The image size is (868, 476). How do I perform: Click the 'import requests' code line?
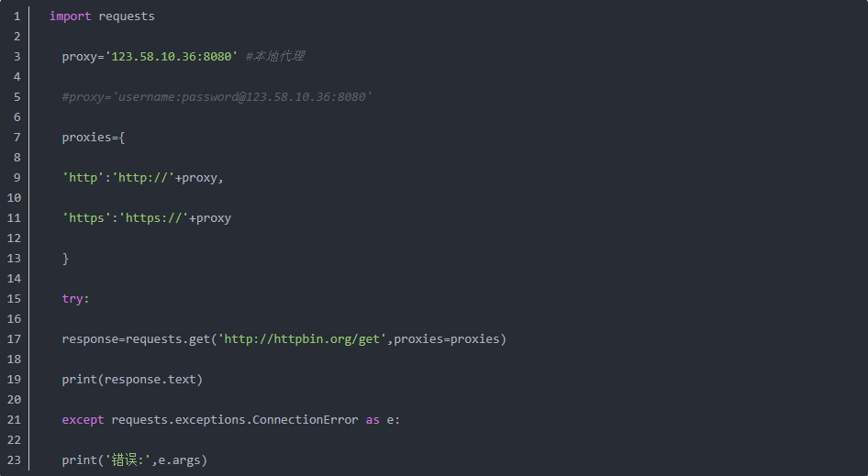[102, 17]
